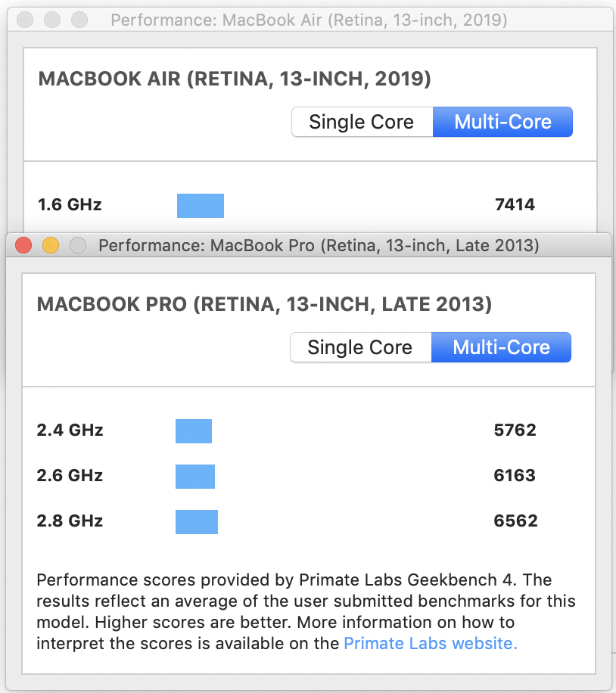The image size is (616, 693).
Task: Select Multi-Core in MacBook Pro window
Action: point(501,347)
